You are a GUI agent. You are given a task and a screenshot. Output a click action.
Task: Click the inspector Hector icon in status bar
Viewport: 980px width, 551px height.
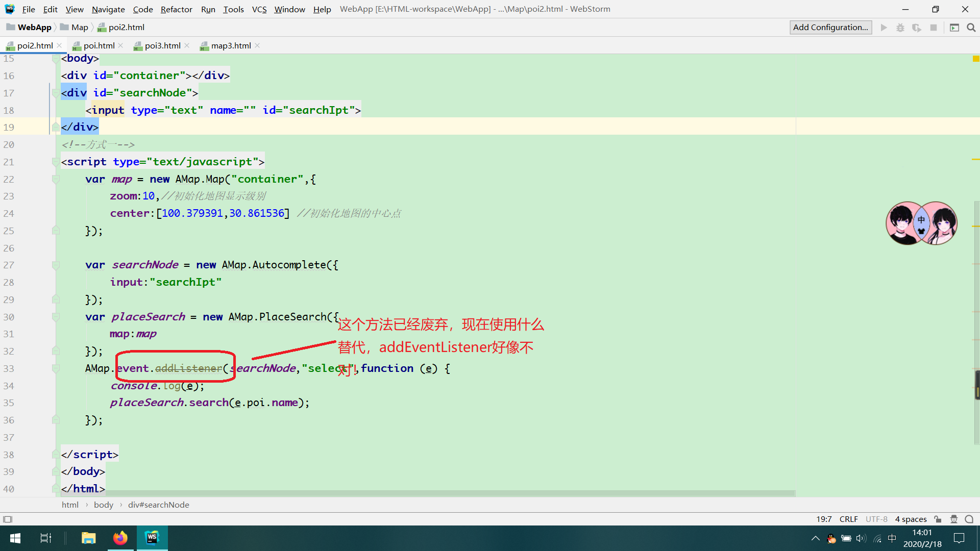(954, 519)
